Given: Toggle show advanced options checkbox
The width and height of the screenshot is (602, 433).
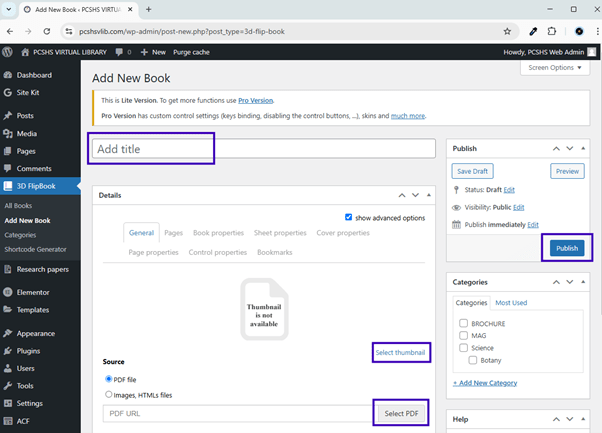Looking at the screenshot, I should coord(348,217).
